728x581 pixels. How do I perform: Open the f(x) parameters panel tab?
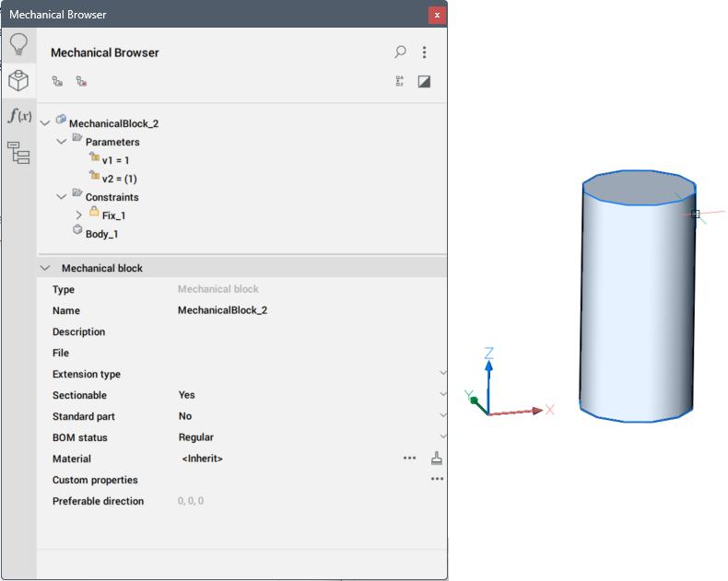[x=18, y=116]
